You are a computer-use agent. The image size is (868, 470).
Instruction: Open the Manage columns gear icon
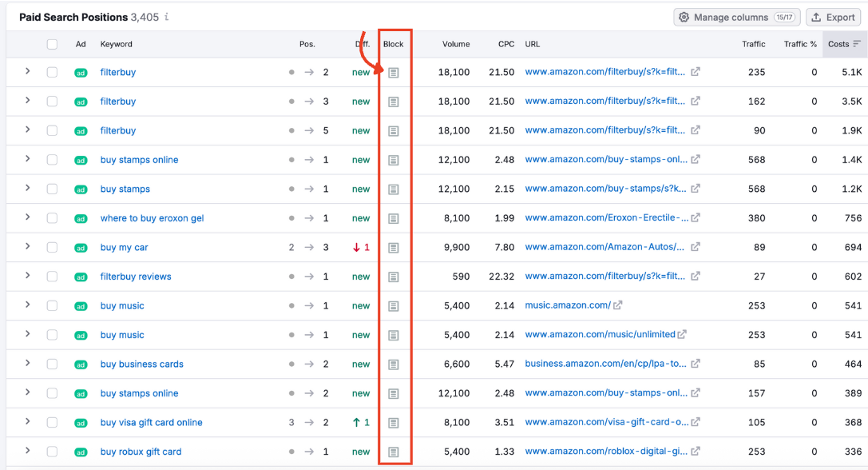pos(684,17)
